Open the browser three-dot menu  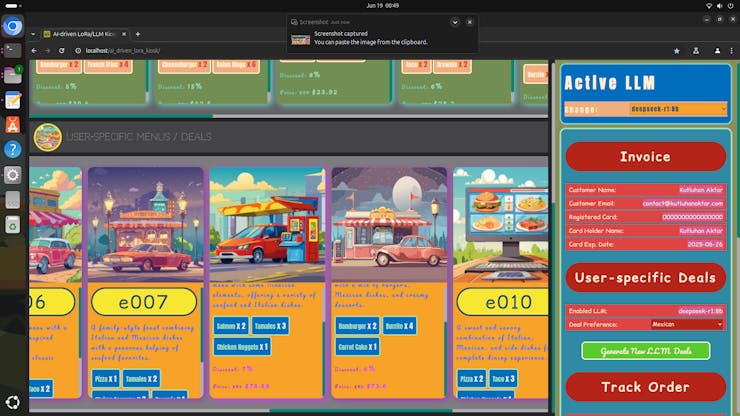[732, 51]
